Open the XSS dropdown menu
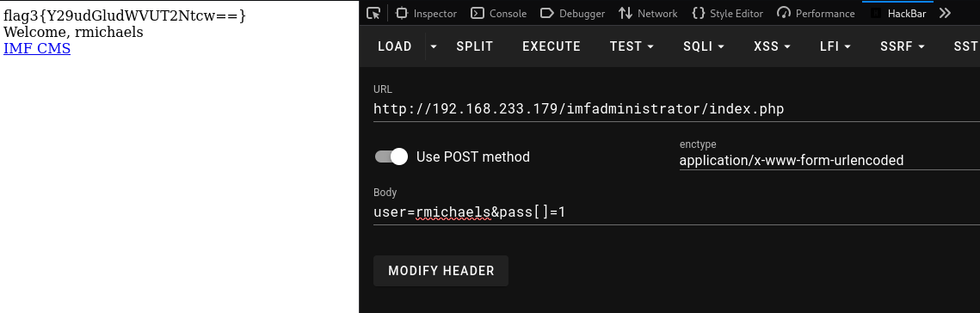Image resolution: width=980 pixels, height=313 pixels. point(772,46)
